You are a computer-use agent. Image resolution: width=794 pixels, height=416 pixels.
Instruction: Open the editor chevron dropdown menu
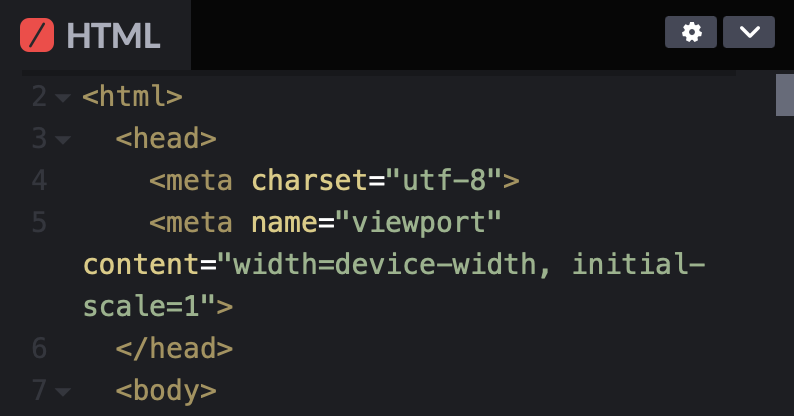749,32
